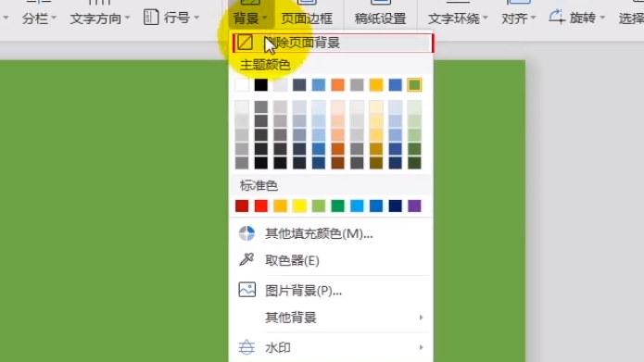
Task: Pick the purple standard color swatch
Action: pyautogui.click(x=414, y=206)
